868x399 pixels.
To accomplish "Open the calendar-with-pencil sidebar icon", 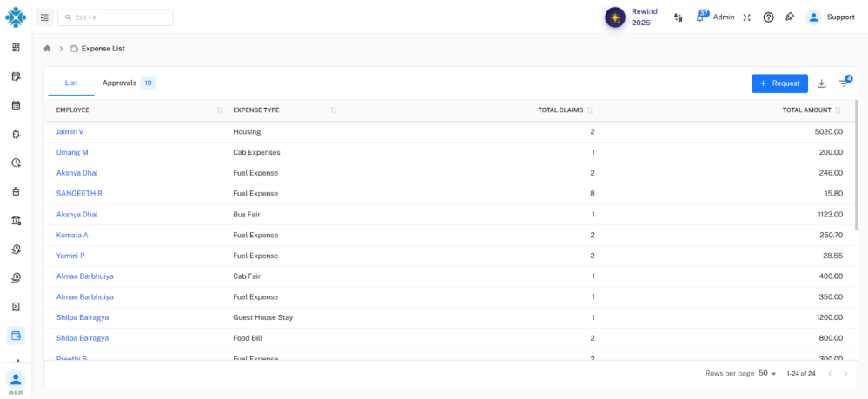I will pos(16,76).
